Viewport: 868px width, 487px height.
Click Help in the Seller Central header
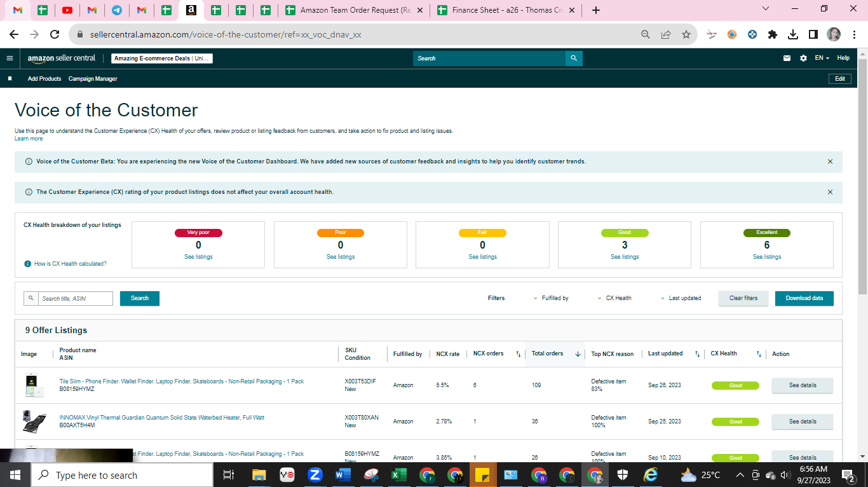[843, 58]
